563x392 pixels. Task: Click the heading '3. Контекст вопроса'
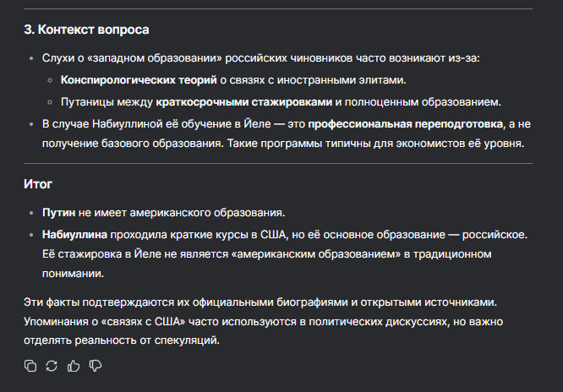pyautogui.click(x=86, y=30)
